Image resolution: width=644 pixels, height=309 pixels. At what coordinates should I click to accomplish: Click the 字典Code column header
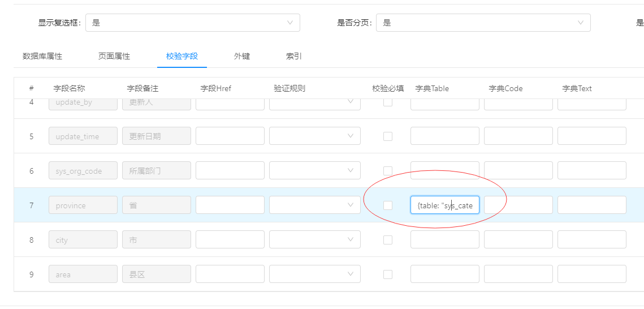pyautogui.click(x=505, y=88)
